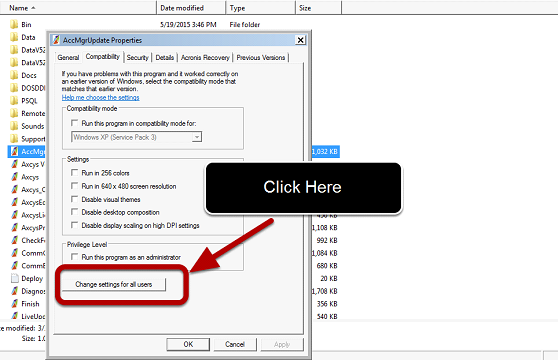
Task: Enable Run this program as an administrator
Action: click(74, 257)
